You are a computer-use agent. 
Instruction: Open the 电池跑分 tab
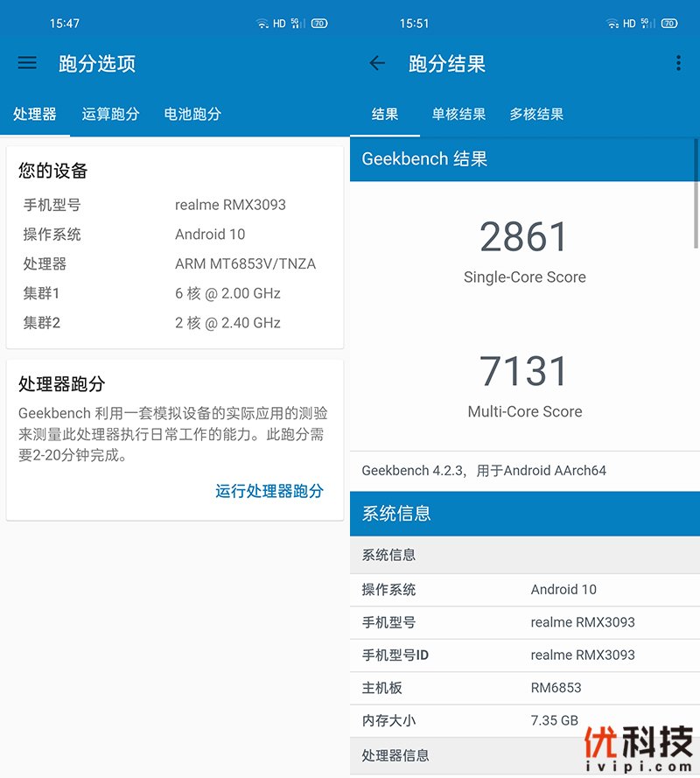pos(192,114)
